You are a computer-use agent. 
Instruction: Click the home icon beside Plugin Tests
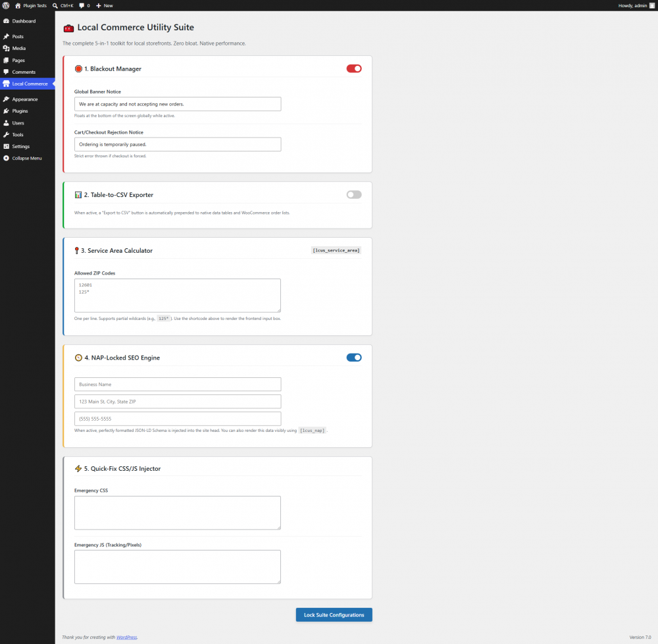18,5
